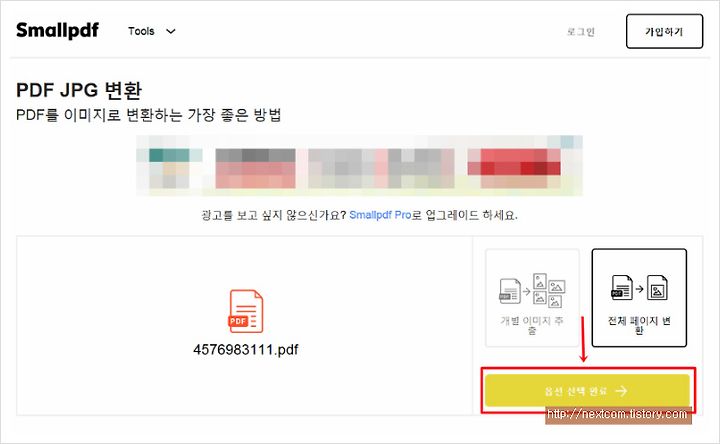Click the red block in the ad banner
This screenshot has width=720, height=444.
tap(514, 163)
